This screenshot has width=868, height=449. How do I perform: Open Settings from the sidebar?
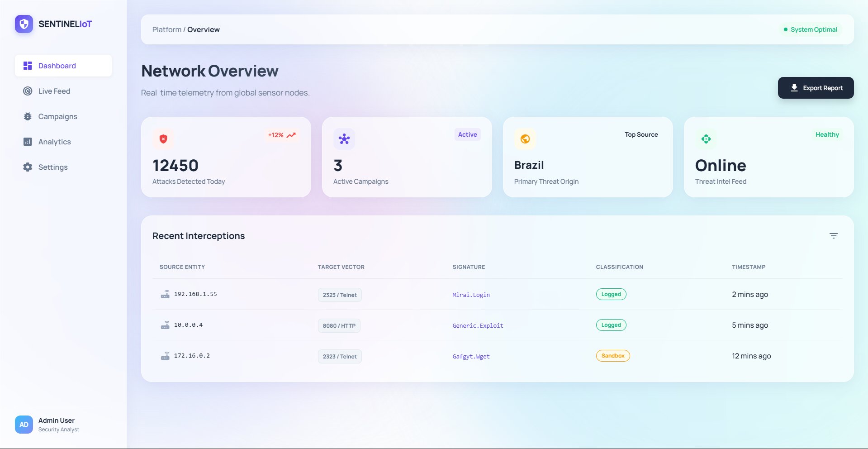(x=53, y=167)
